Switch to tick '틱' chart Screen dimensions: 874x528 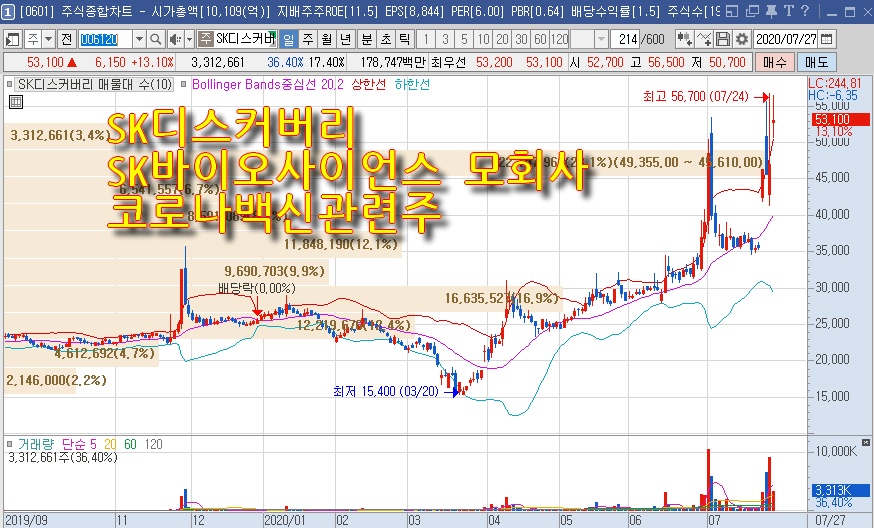(404, 39)
